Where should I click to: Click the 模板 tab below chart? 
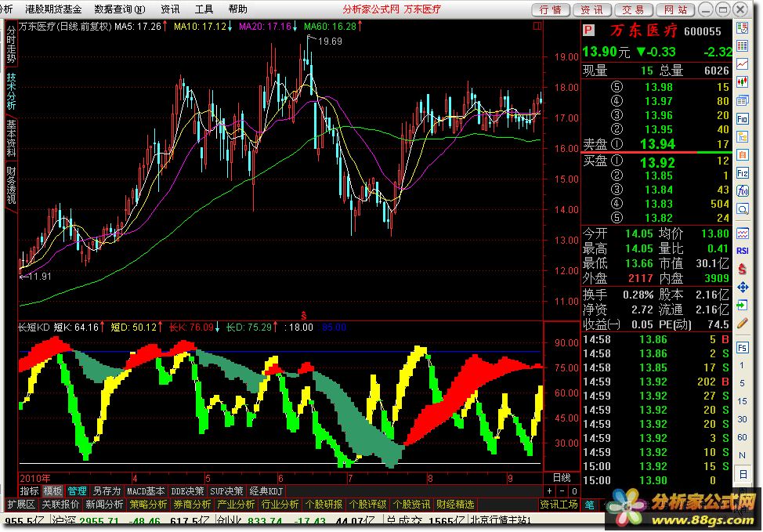[52, 491]
